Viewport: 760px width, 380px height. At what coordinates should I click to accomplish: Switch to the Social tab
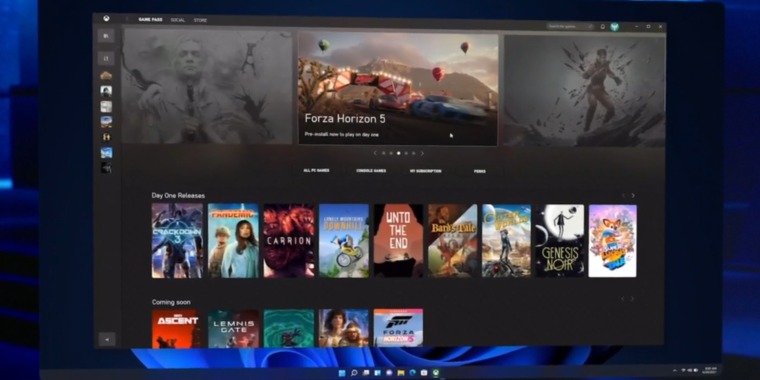pos(177,20)
